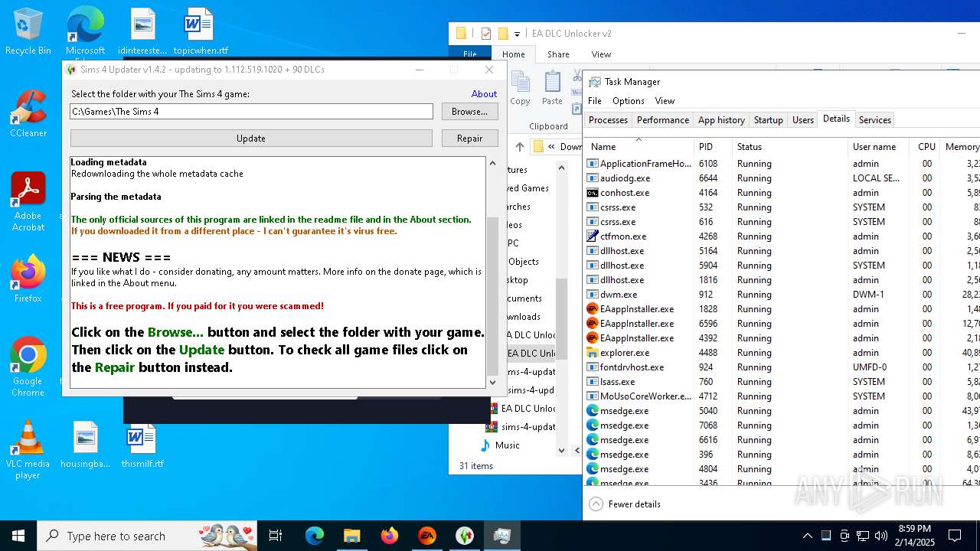
Task: Open the taskbar clock and date
Action: pyautogui.click(x=914, y=536)
